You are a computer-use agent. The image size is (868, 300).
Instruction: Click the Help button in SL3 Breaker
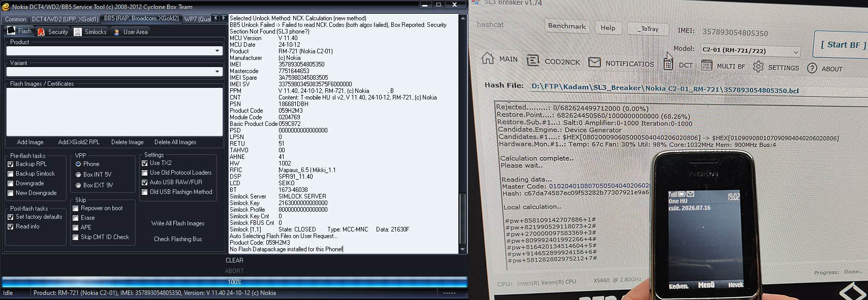[608, 27]
